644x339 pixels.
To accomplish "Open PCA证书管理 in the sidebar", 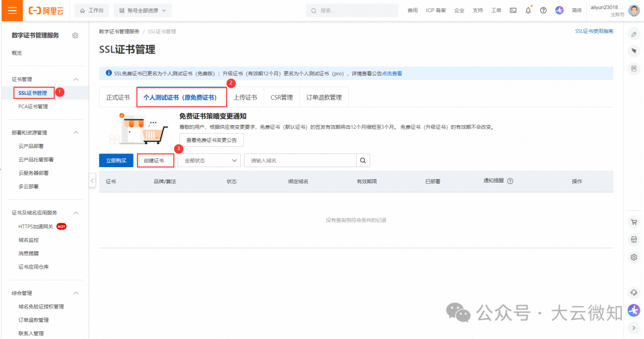I will (x=33, y=106).
